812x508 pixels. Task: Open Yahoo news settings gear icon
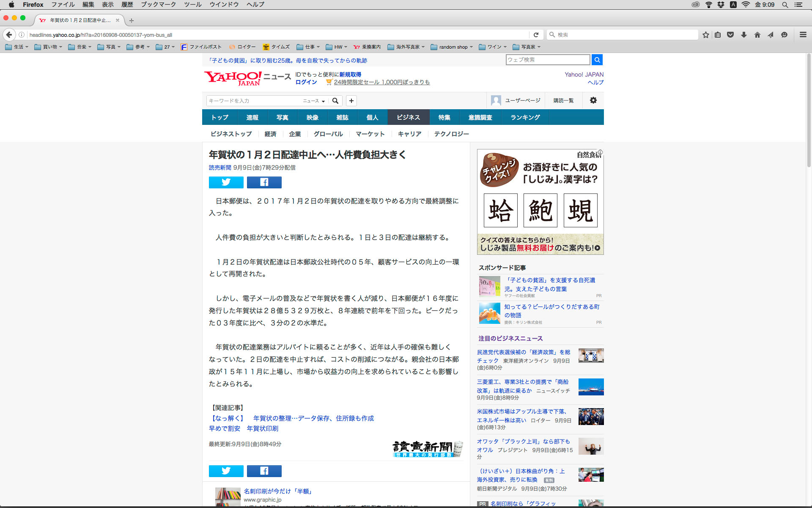click(593, 100)
